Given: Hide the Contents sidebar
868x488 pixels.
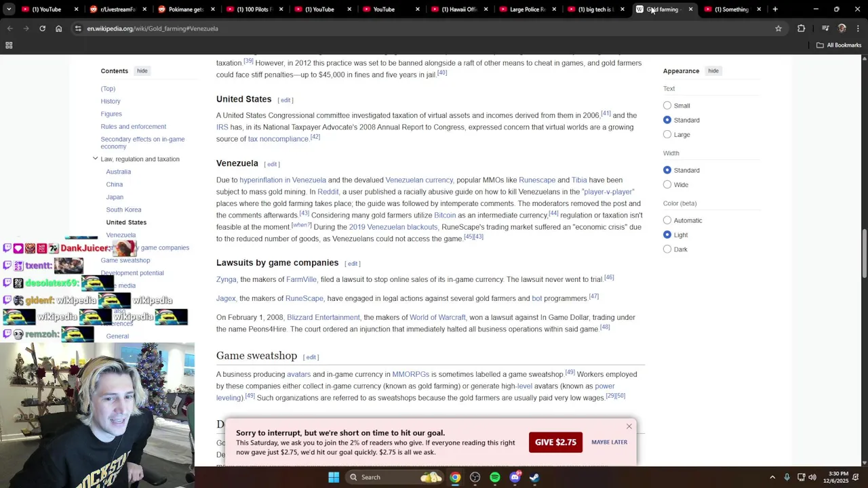Looking at the screenshot, I should coord(142,70).
